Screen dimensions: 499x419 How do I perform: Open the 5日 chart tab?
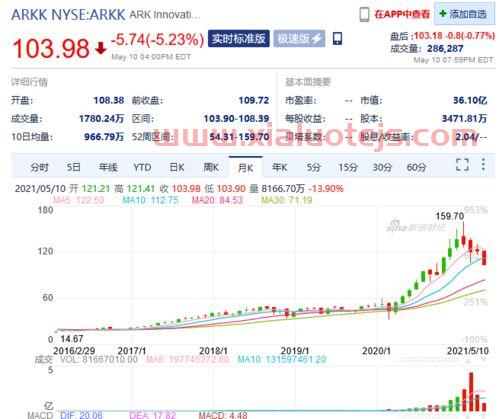point(73,167)
